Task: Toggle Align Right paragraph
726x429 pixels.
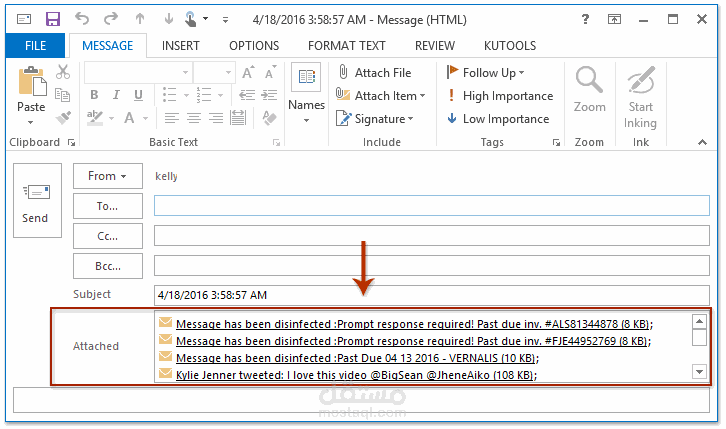Action: (x=216, y=118)
